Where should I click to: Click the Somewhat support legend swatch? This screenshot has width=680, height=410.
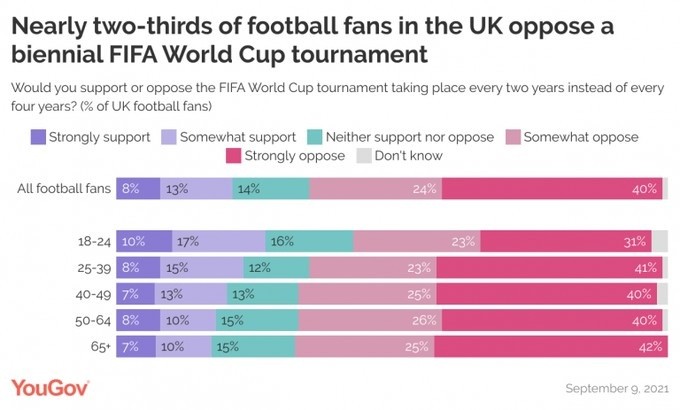[169, 137]
